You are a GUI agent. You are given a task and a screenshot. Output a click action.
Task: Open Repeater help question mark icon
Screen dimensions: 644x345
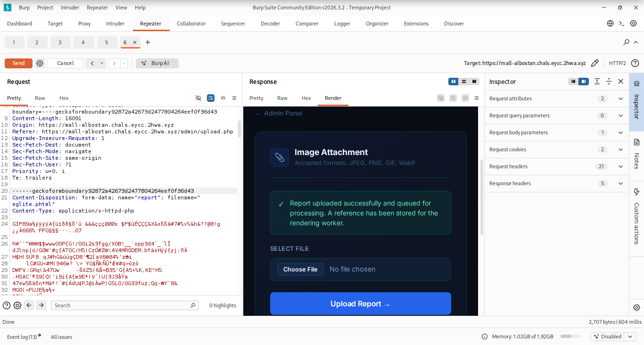[635, 63]
